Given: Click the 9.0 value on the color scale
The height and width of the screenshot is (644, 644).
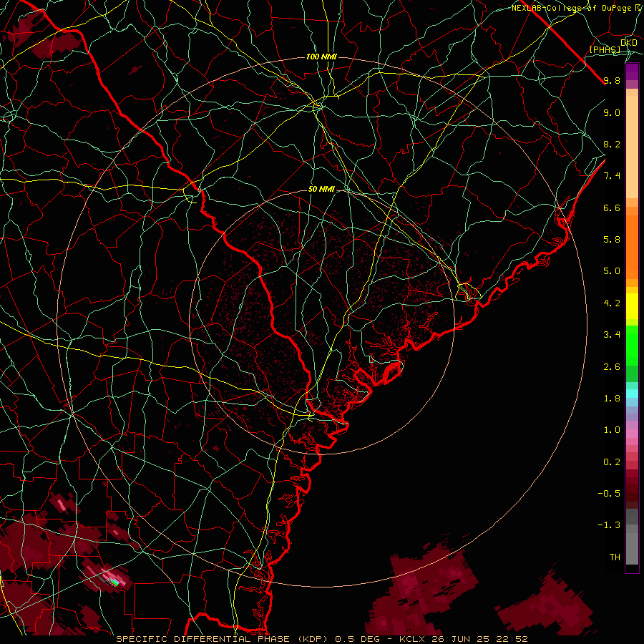Looking at the screenshot, I should [612, 112].
